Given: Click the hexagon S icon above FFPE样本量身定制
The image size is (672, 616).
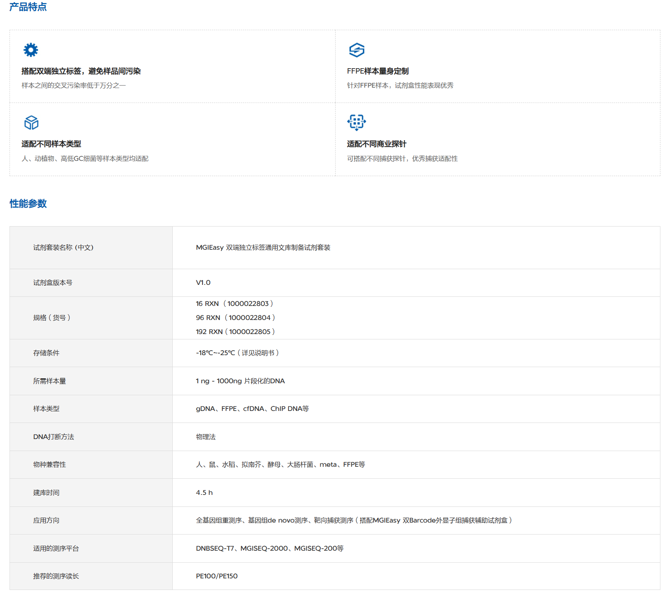Looking at the screenshot, I should 357,50.
